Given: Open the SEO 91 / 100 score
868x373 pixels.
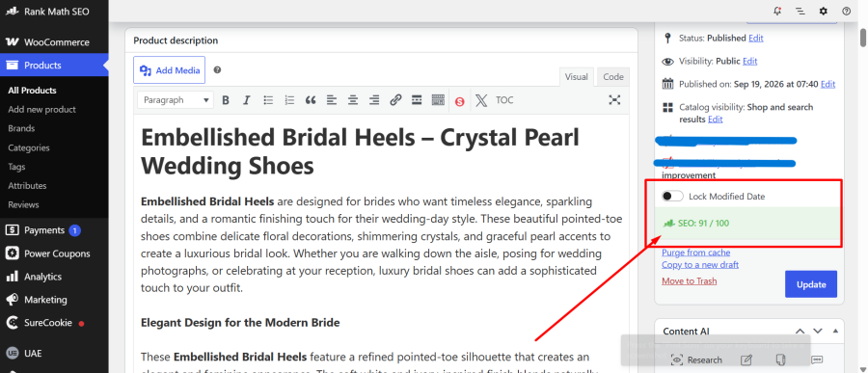Looking at the screenshot, I should point(703,224).
